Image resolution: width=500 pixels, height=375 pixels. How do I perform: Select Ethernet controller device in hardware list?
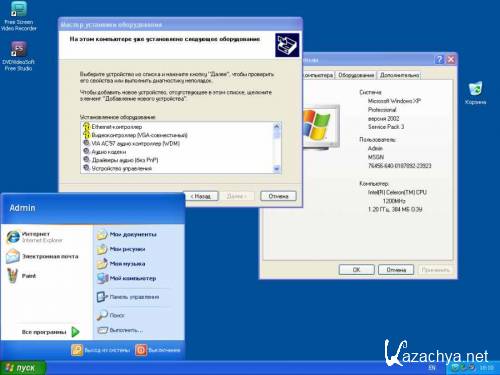point(117,127)
